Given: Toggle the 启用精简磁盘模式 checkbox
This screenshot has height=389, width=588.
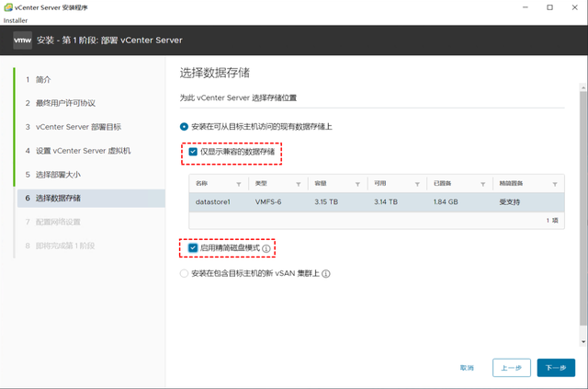Looking at the screenshot, I should 193,247.
